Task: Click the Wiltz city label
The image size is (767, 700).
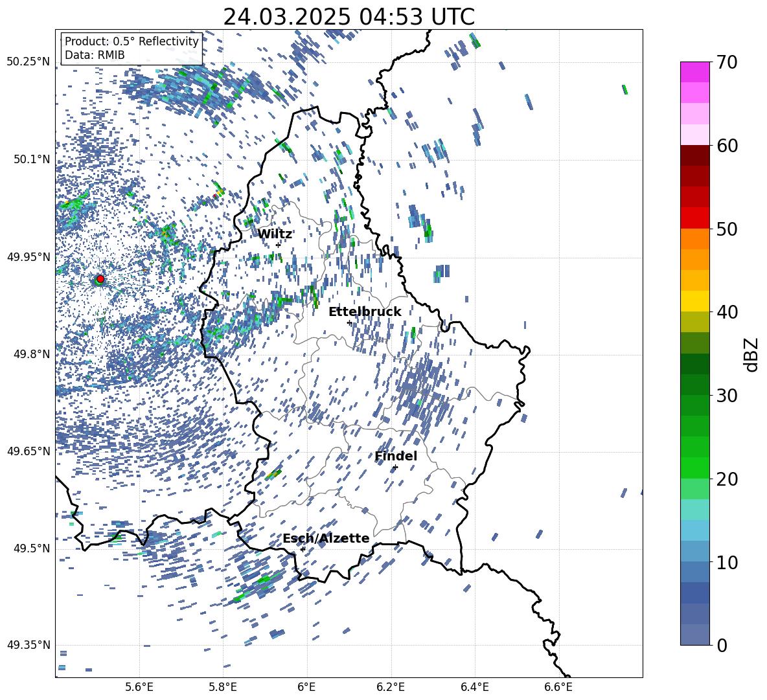Action: pyautogui.click(x=275, y=234)
